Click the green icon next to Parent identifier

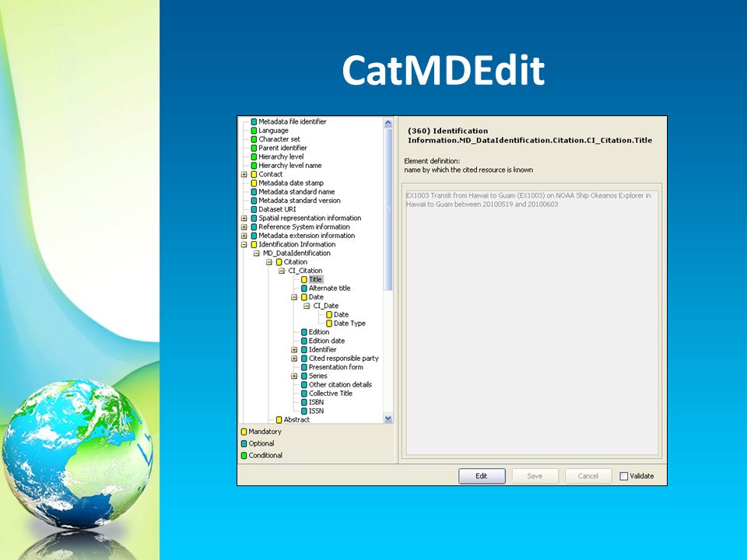[254, 148]
